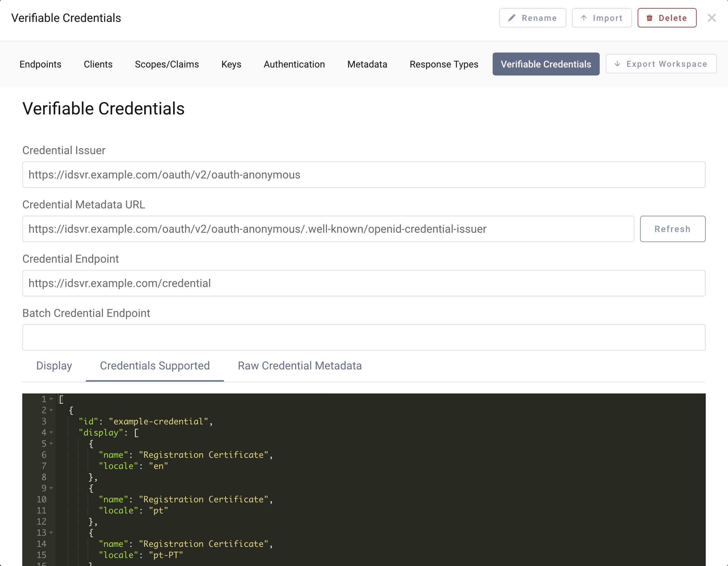Image resolution: width=728 pixels, height=566 pixels.
Task: Collapse the root JSON array on line 1
Action: point(51,399)
